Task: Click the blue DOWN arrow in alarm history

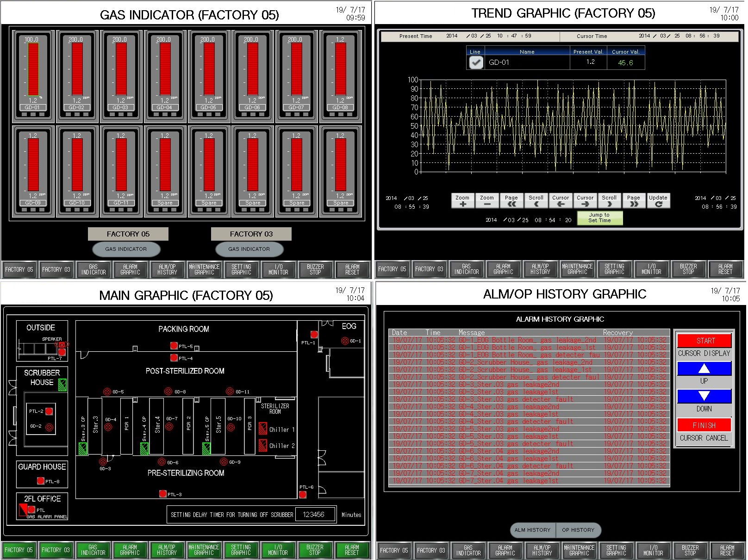Action: coord(704,396)
